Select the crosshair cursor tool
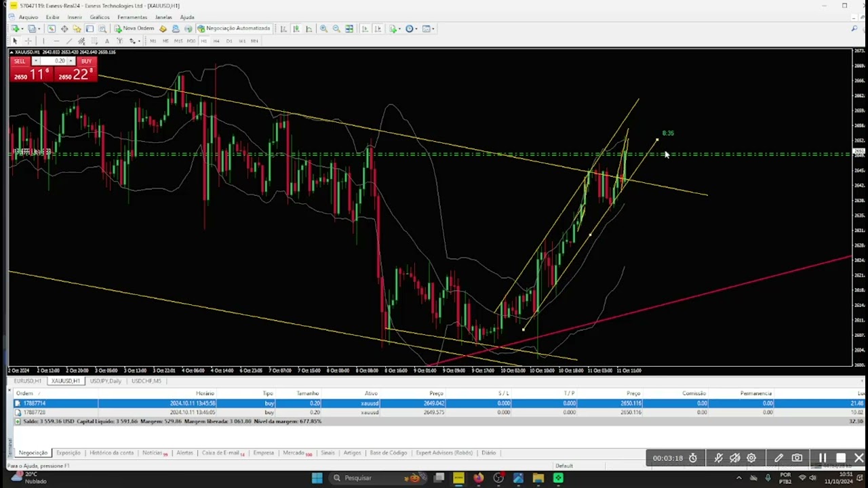Image resolution: width=868 pixels, height=488 pixels. [28, 41]
